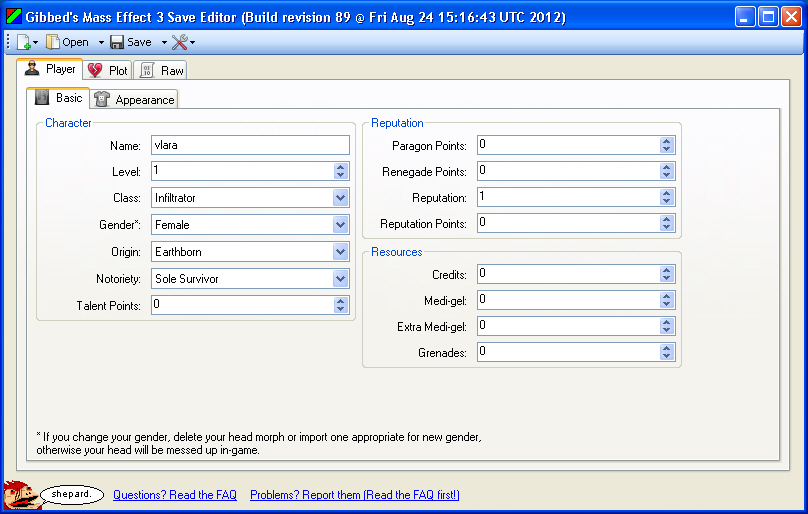Open the Appearance sub-tab
This screenshot has height=514, width=808.
134,100
